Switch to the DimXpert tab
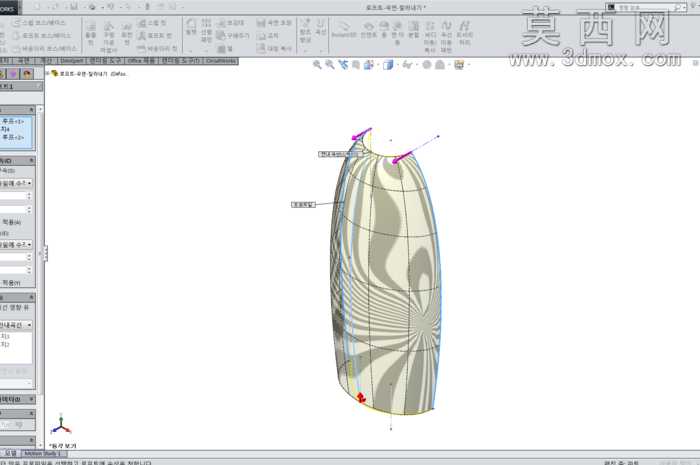 [x=71, y=61]
